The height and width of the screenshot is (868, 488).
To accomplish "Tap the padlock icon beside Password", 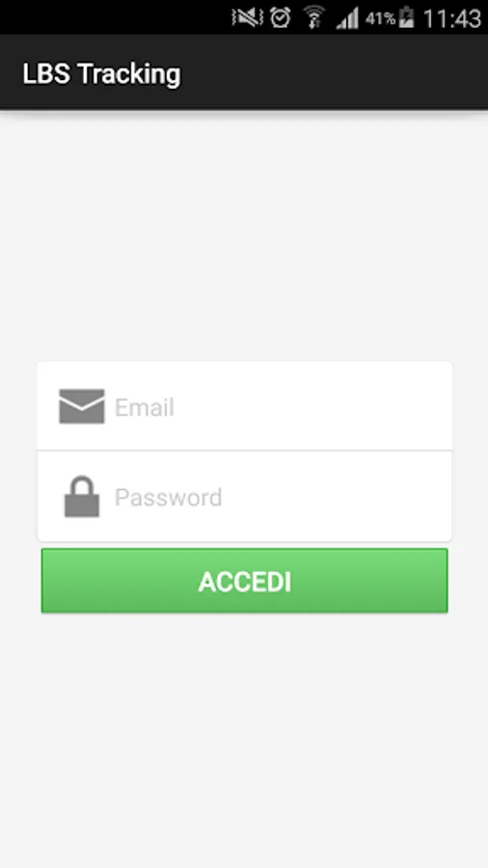I will [82, 497].
